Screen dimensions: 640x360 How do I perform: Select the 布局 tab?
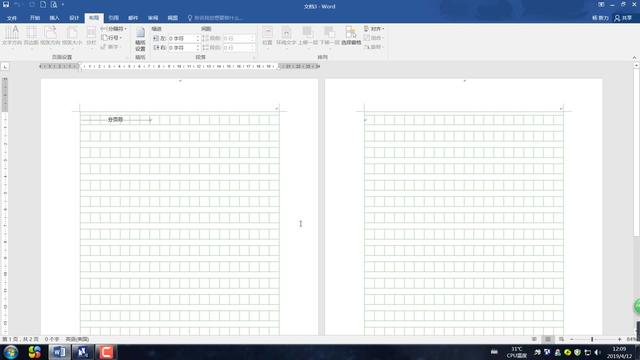coord(94,18)
